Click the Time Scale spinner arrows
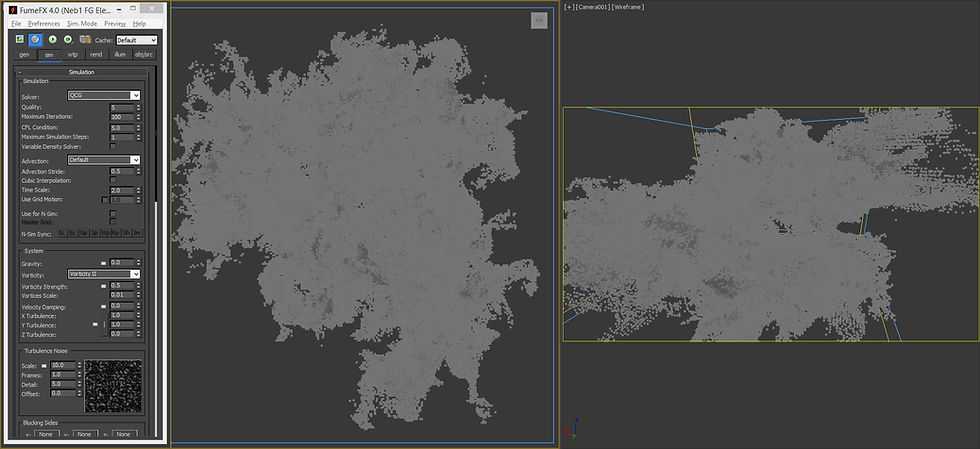This screenshot has width=980, height=449. [138, 190]
